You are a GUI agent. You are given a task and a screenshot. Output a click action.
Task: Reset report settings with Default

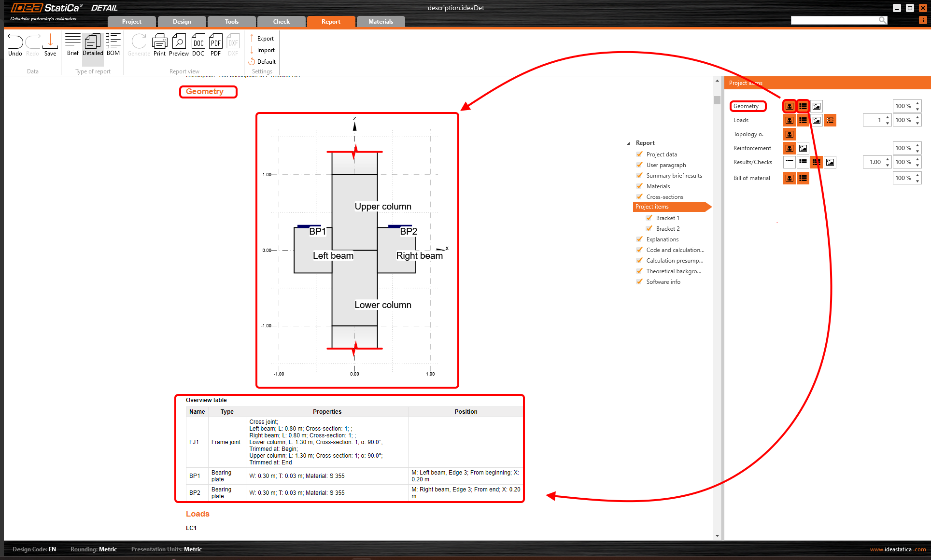pos(262,62)
